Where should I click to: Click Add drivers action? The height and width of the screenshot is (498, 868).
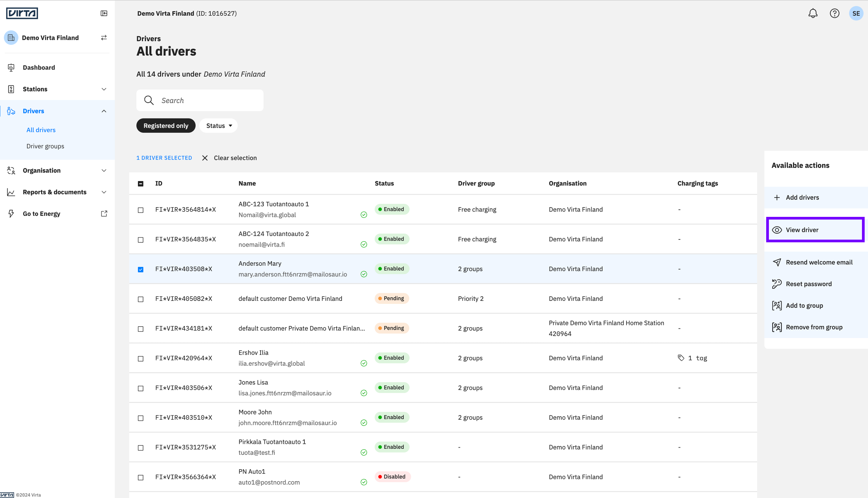click(816, 198)
